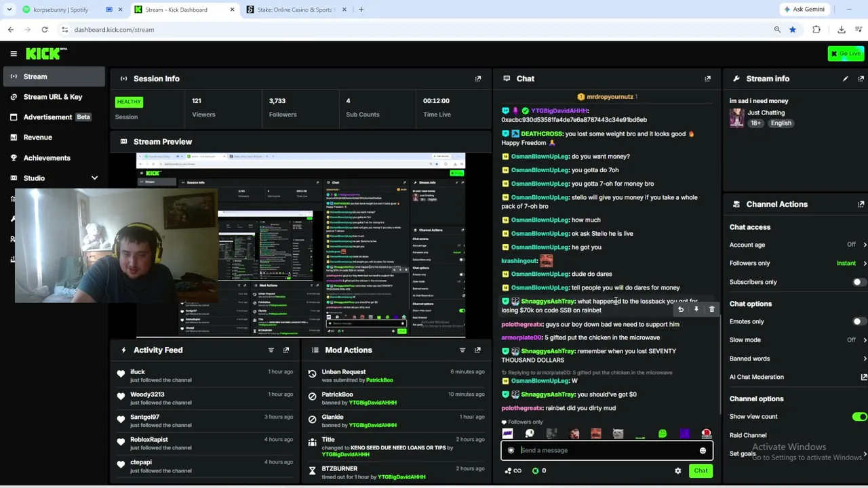Image resolution: width=868 pixels, height=488 pixels.
Task: Click the Send a message field
Action: tap(607, 450)
